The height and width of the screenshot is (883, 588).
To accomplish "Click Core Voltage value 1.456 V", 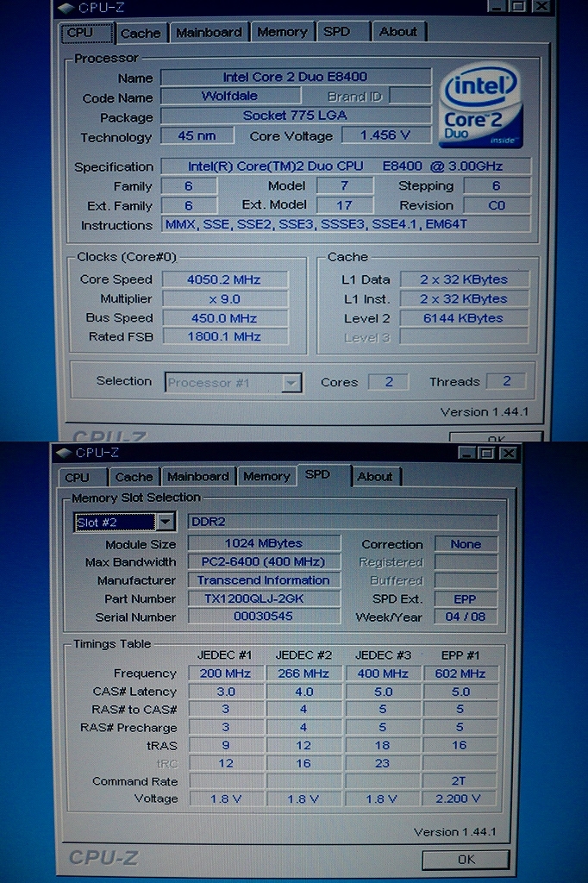I will (385, 135).
